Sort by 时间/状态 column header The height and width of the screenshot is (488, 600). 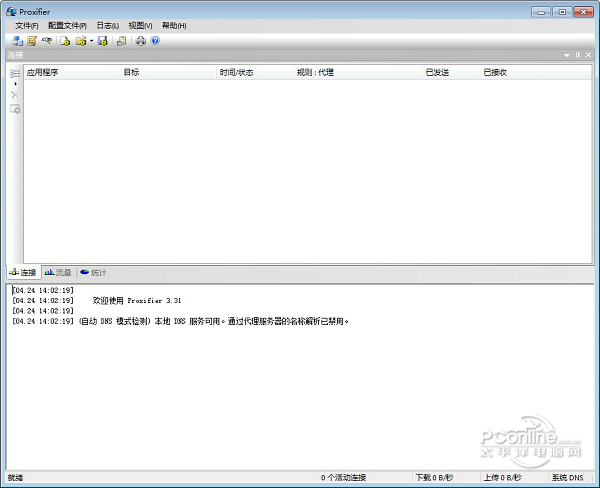[x=255, y=72]
